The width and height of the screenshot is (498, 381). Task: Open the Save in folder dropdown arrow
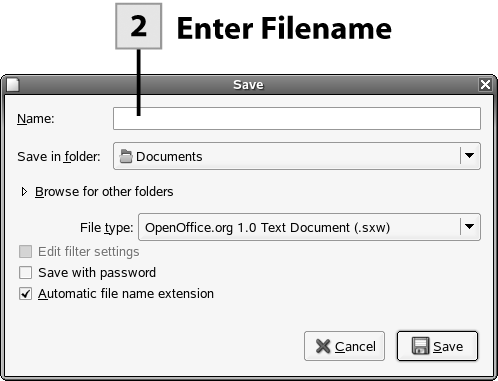tap(469, 156)
